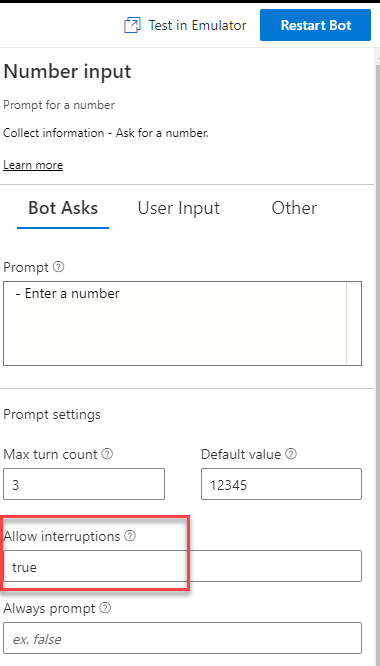Screen dimensions: 380x666
Task: Show help for Always prompt
Action: [x=105, y=608]
